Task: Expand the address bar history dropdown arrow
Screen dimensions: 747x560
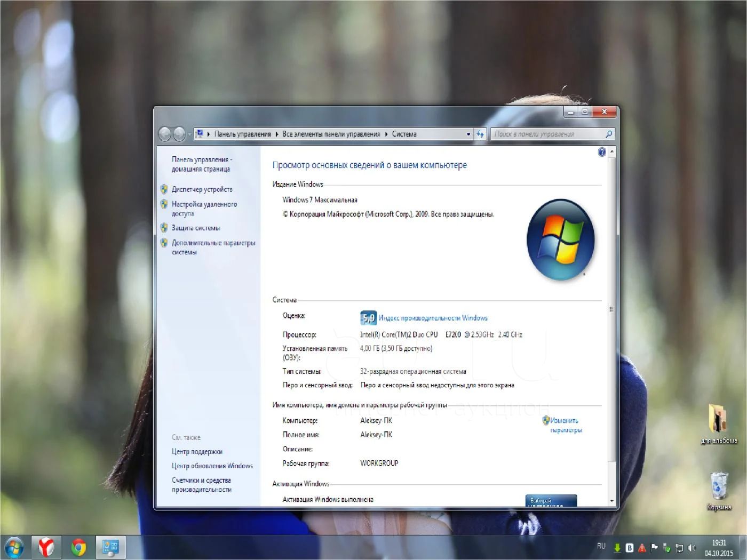Action: [468, 134]
